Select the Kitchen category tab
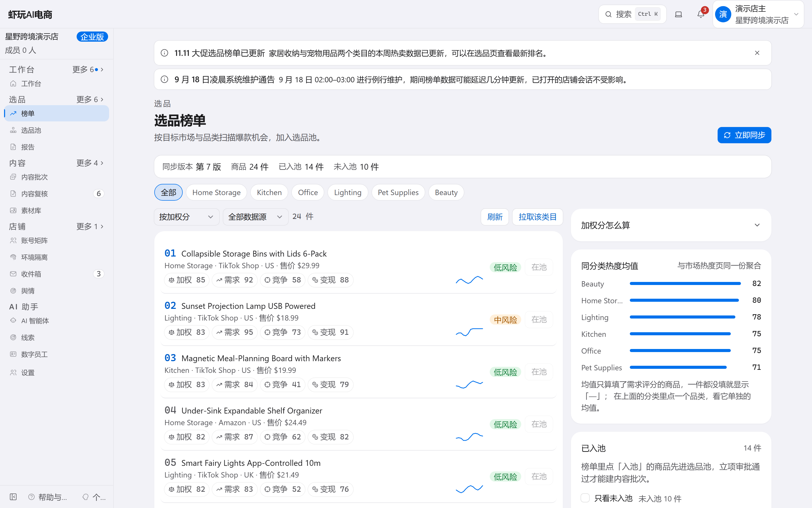The width and height of the screenshot is (812, 508). 269,193
